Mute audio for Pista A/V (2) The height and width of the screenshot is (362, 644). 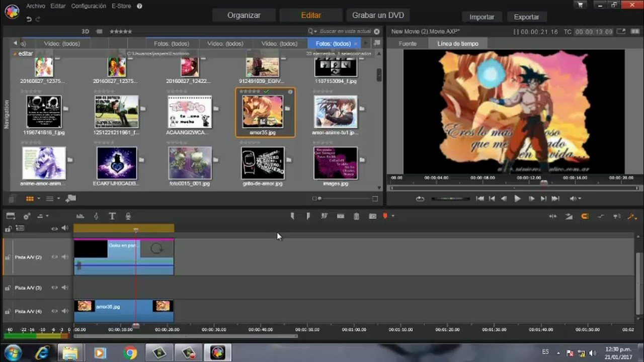(x=65, y=257)
